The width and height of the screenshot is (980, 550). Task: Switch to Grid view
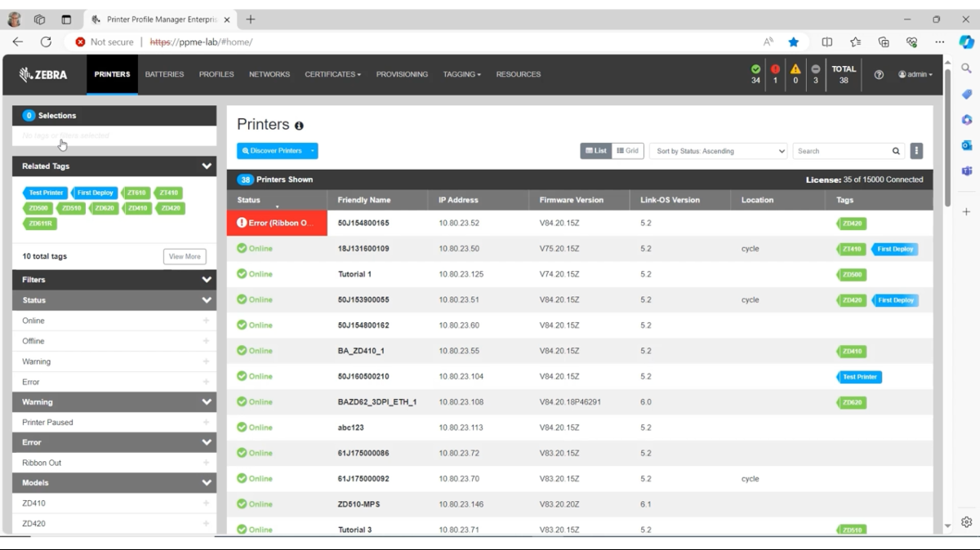click(x=628, y=151)
